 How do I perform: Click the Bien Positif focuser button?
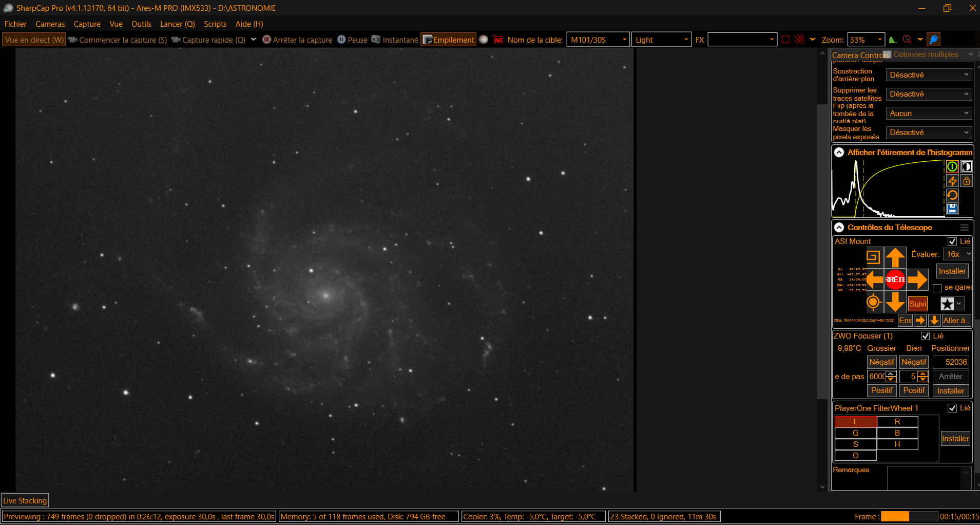tap(914, 390)
